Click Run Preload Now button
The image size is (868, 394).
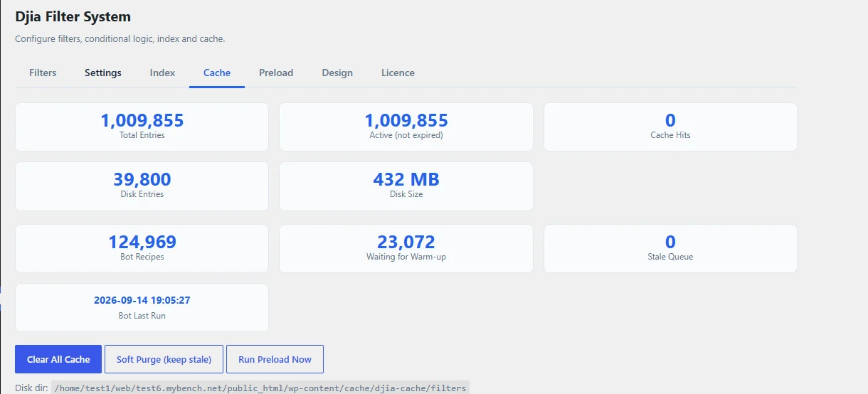[x=275, y=359]
